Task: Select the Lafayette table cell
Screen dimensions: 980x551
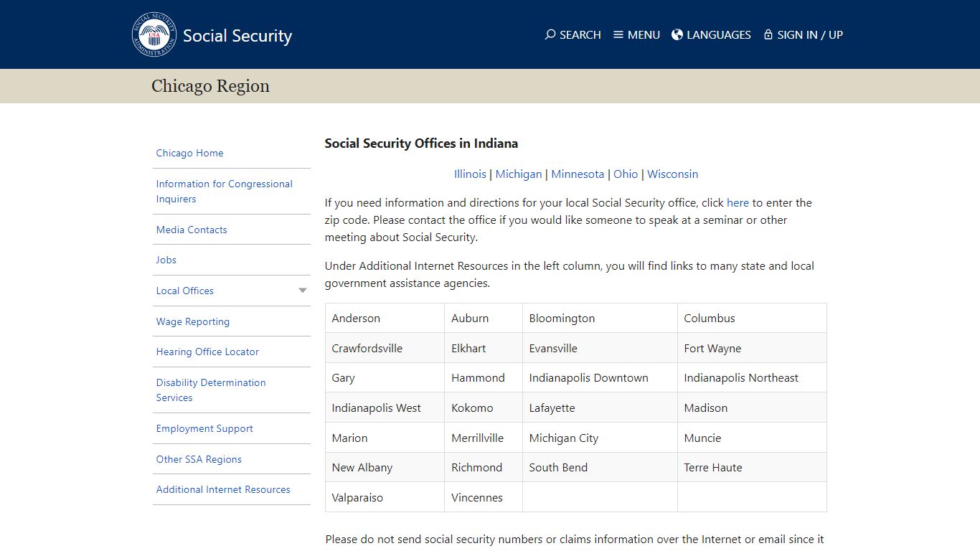Action: coord(600,408)
